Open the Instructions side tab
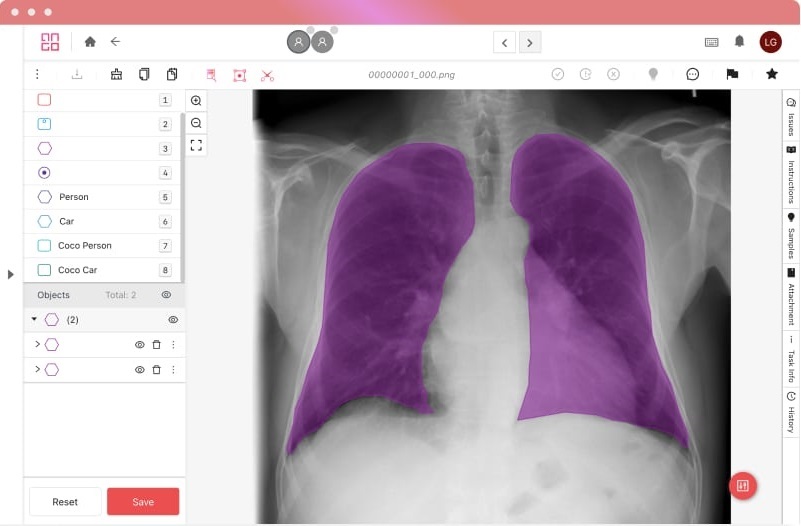This screenshot has height=526, width=801. pos(790,175)
